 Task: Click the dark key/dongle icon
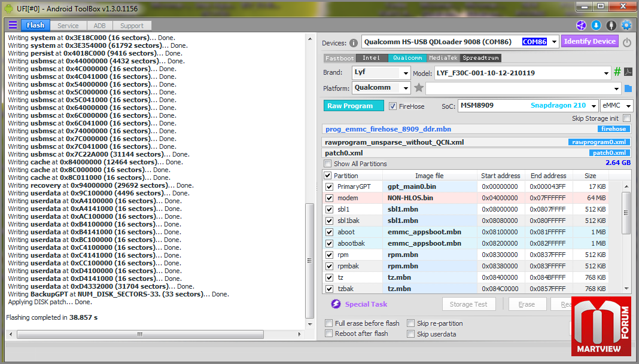click(x=611, y=25)
